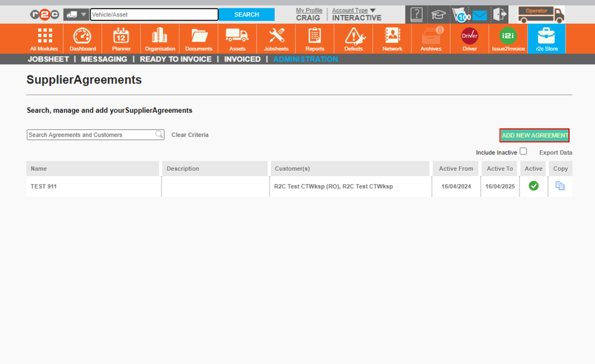Sort by the Customer(s) column header
The image size is (595, 364).
pyautogui.click(x=350, y=168)
